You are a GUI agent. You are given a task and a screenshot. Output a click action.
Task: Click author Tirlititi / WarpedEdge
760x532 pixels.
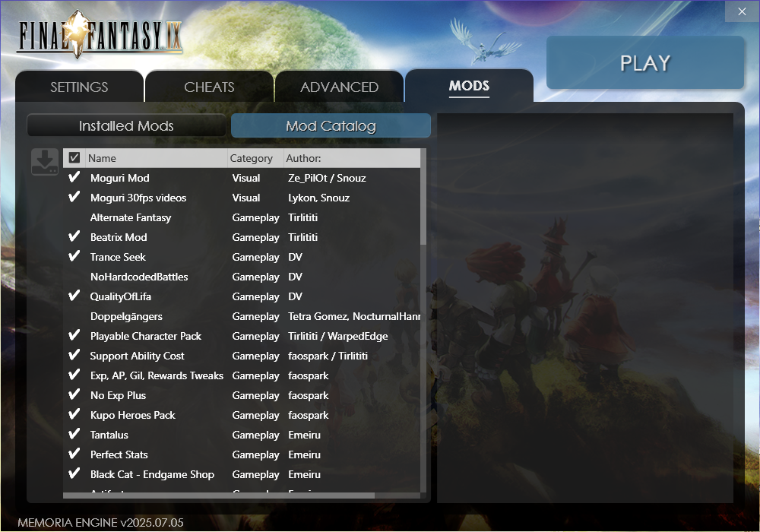(338, 336)
